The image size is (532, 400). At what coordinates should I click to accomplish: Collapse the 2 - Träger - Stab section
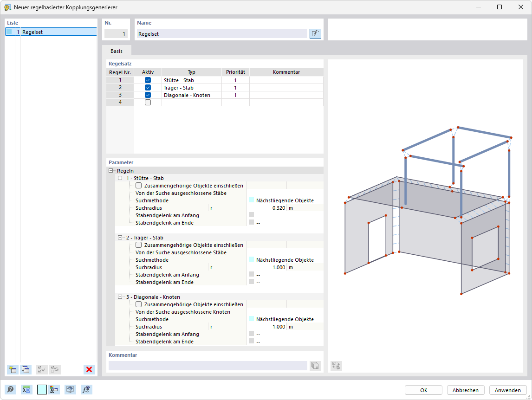point(120,238)
